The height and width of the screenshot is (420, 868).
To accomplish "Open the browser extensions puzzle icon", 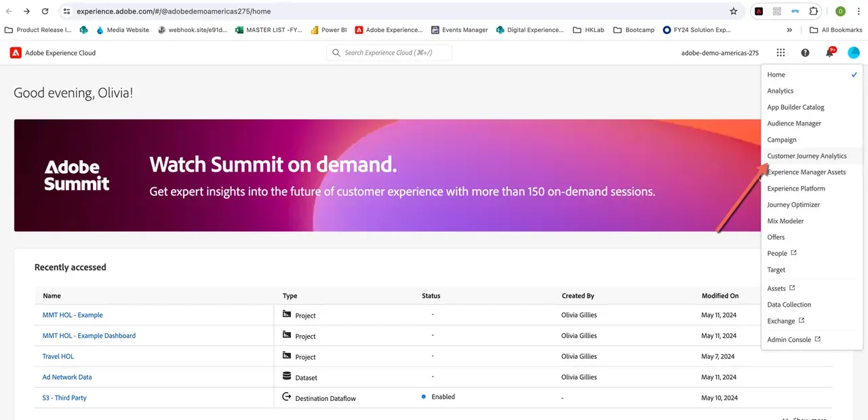I will [813, 12].
